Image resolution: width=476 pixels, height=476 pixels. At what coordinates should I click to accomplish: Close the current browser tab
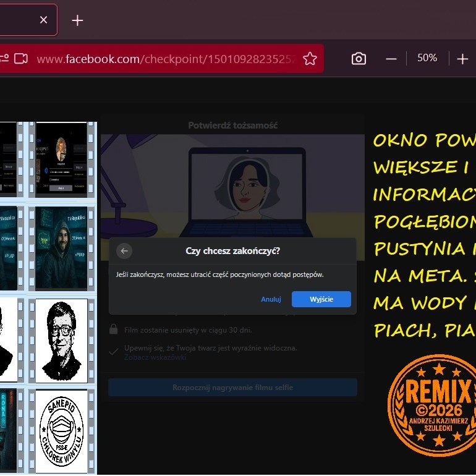(43, 20)
